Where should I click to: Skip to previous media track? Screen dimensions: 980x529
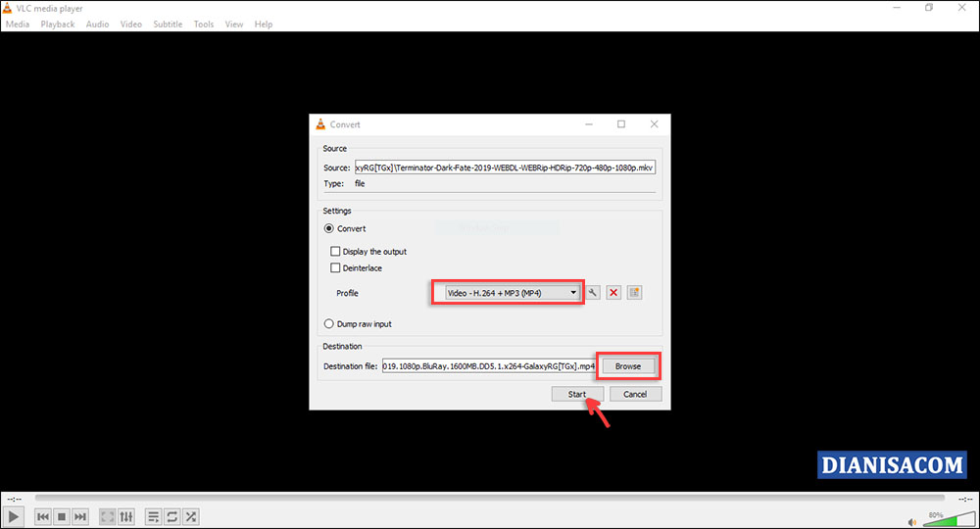(43, 516)
